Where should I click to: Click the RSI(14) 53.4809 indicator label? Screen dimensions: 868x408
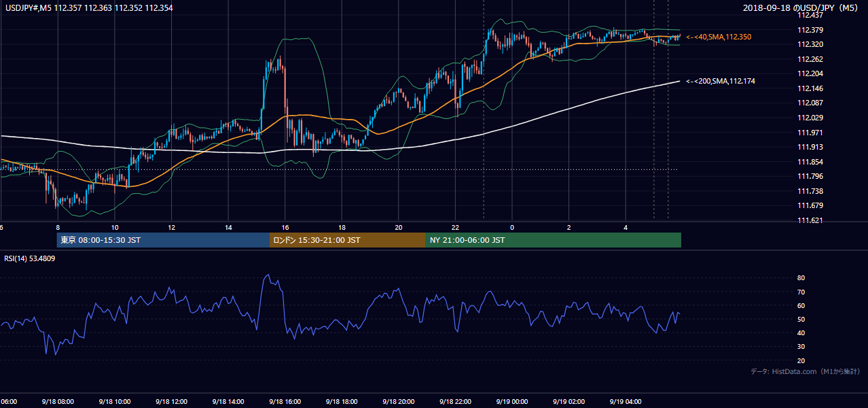pyautogui.click(x=30, y=258)
